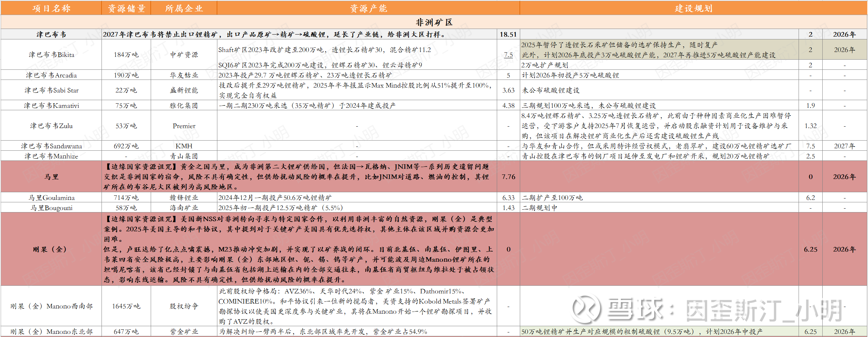The width and height of the screenshot is (868, 337).
Task: Select the 雅化集团 company cell
Action: click(184, 105)
